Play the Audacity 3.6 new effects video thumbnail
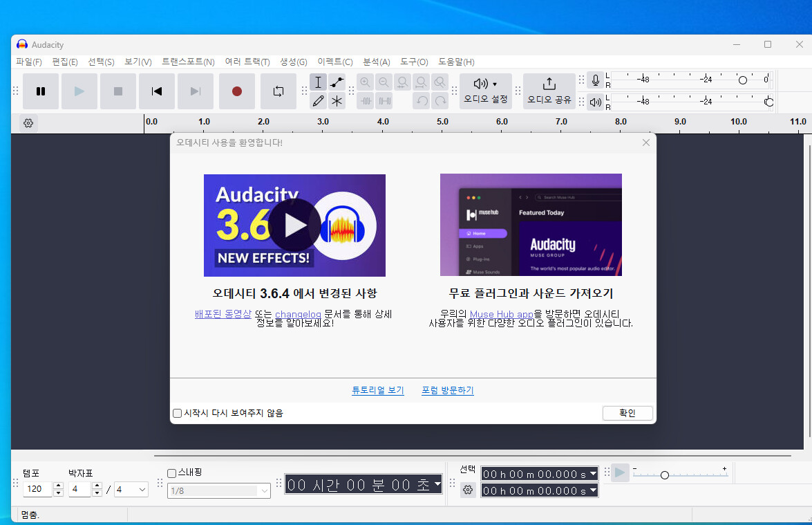This screenshot has height=525, width=812. click(x=294, y=225)
